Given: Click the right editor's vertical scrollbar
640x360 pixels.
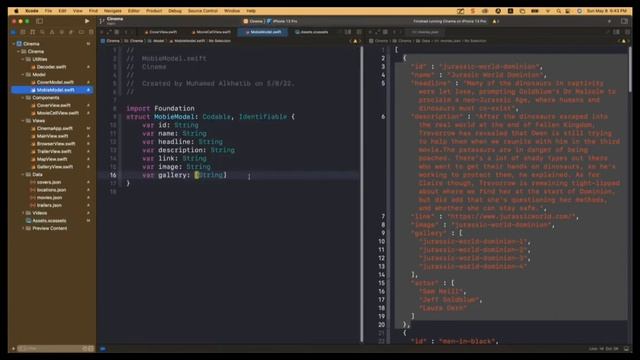Looking at the screenshot, I should pyautogui.click(x=631, y=69).
